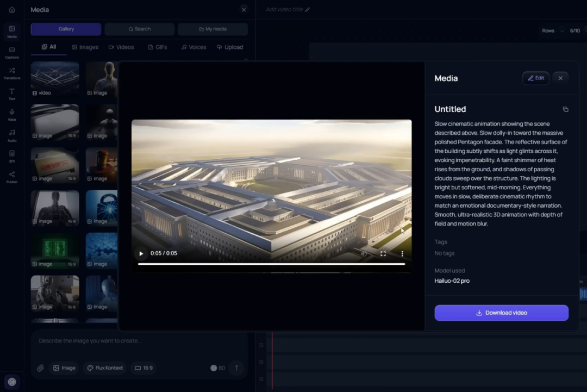587x392 pixels.
Task: Mute the video preview volume
Action: click(x=364, y=253)
